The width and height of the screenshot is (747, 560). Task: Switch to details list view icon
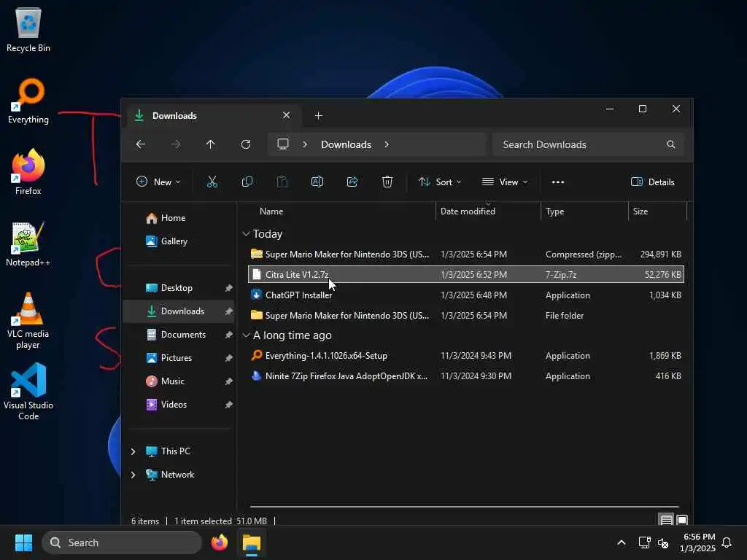click(x=667, y=520)
